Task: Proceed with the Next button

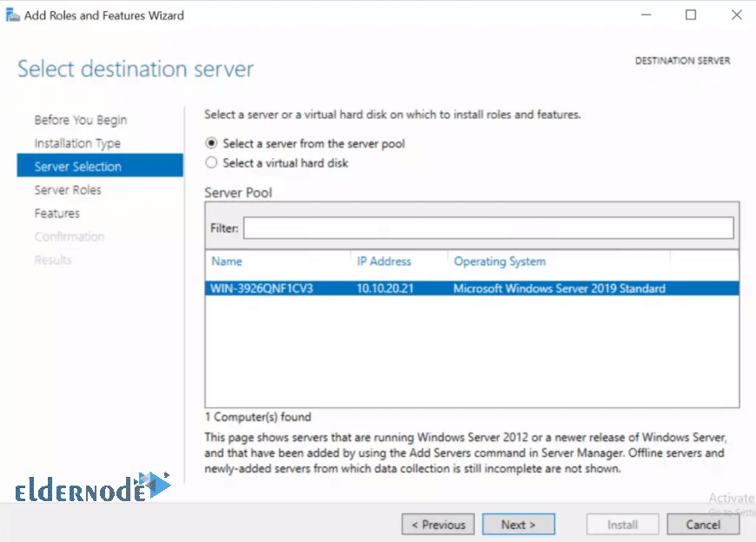Action: (518, 524)
